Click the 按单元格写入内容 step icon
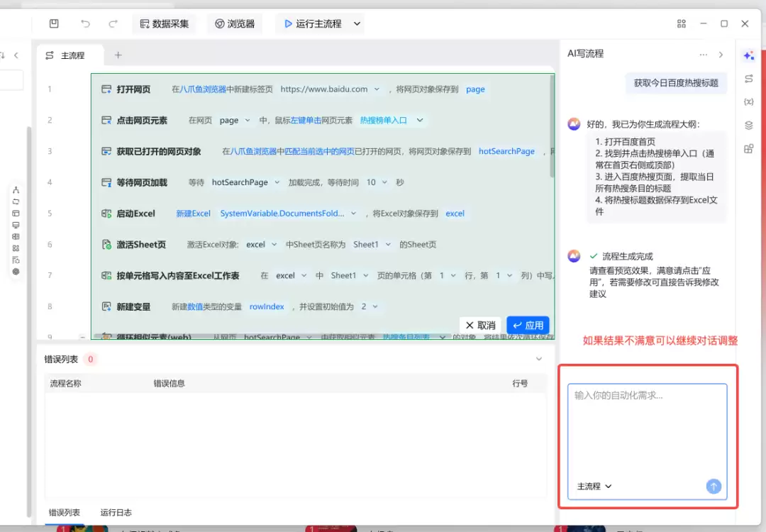This screenshot has height=532, width=766. click(106, 275)
